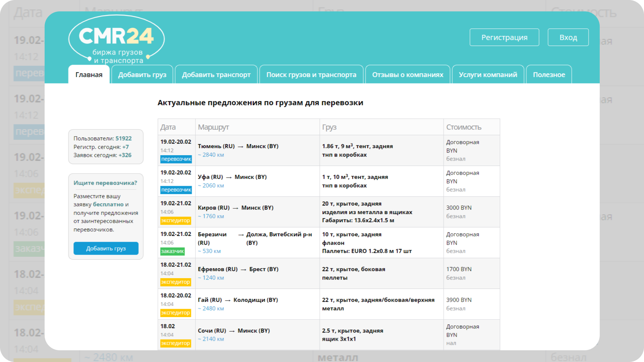Viewport: 644px width, 362px height.
Task: Click экспедитор badge in Гай row
Action: [x=175, y=313]
